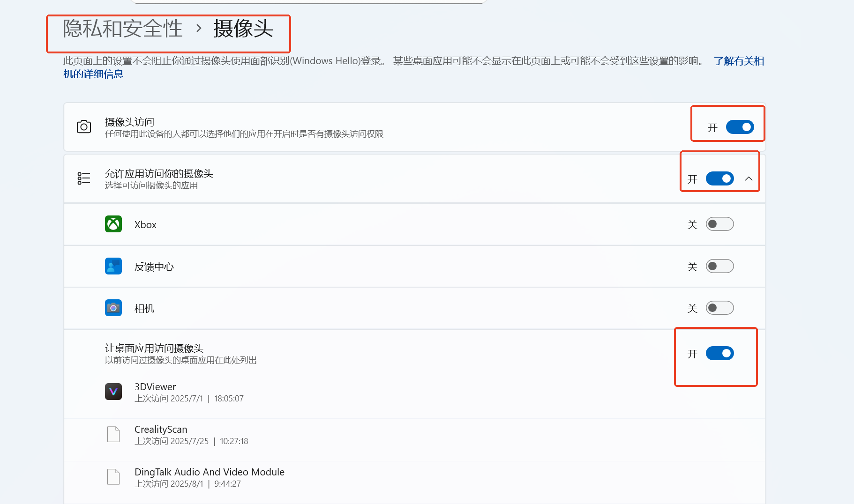
Task: Click the 反馈中心 app icon
Action: tap(113, 266)
